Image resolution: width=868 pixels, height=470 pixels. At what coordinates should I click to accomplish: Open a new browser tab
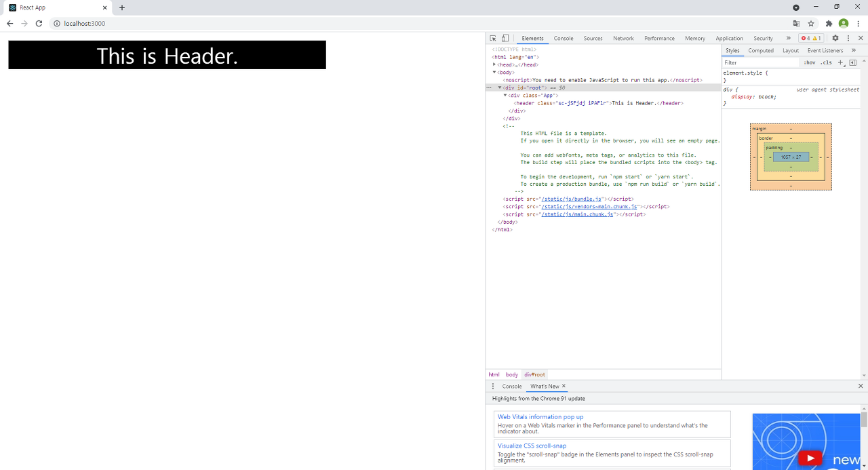pyautogui.click(x=122, y=7)
